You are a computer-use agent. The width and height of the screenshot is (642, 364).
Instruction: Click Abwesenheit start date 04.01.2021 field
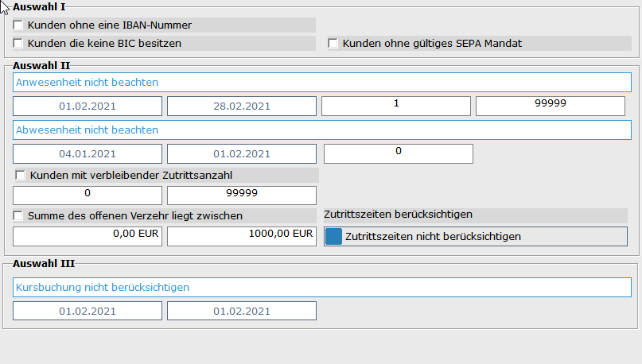click(x=88, y=153)
